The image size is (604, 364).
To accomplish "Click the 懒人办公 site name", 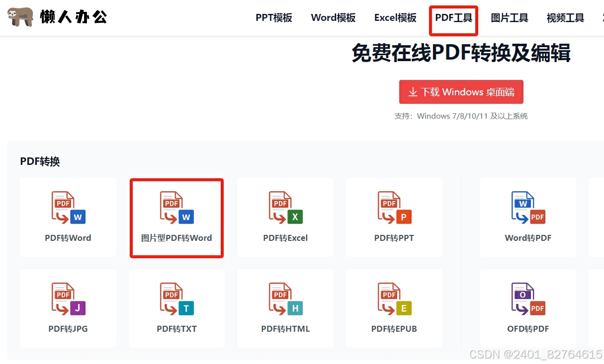I will [x=74, y=17].
